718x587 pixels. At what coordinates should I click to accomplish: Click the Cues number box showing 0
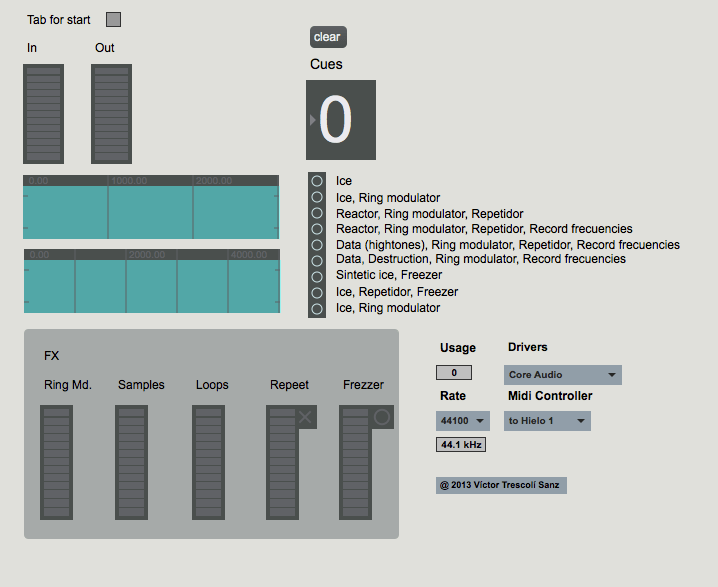(341, 120)
